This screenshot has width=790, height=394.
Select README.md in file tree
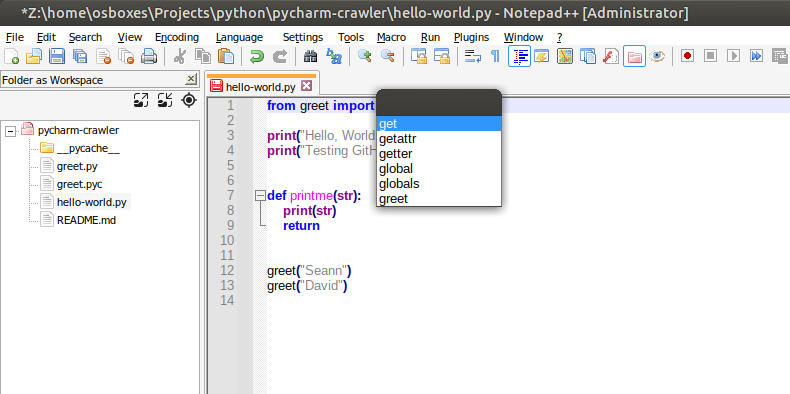pyautogui.click(x=86, y=220)
